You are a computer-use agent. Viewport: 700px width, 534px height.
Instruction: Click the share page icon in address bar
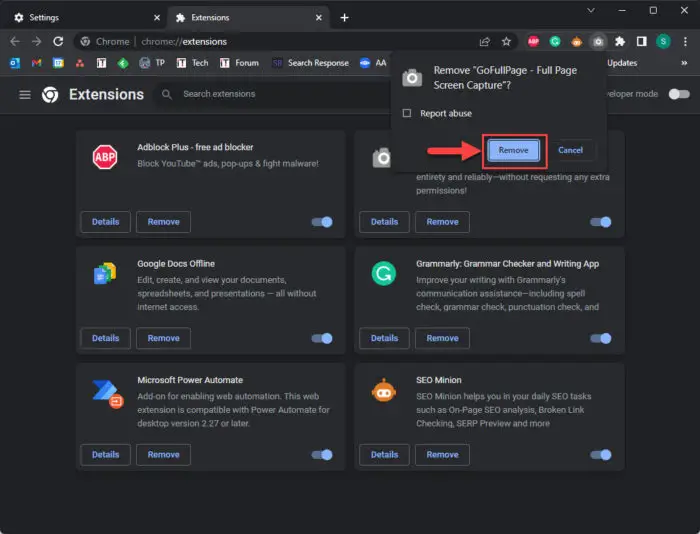click(x=484, y=42)
